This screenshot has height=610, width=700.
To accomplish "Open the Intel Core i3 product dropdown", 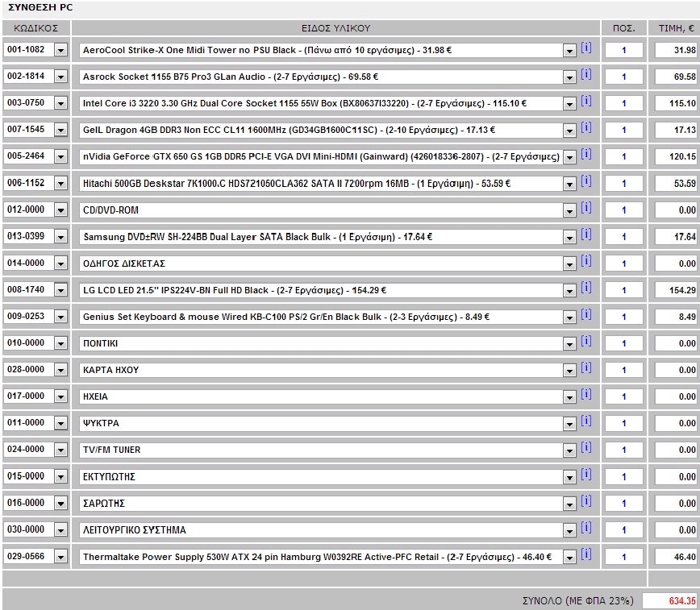I will click(569, 104).
